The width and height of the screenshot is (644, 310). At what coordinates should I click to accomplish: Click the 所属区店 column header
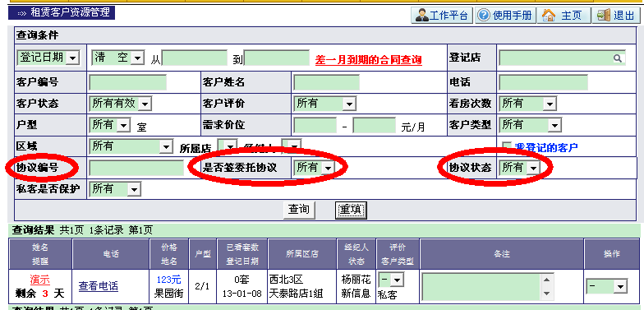tap(302, 254)
